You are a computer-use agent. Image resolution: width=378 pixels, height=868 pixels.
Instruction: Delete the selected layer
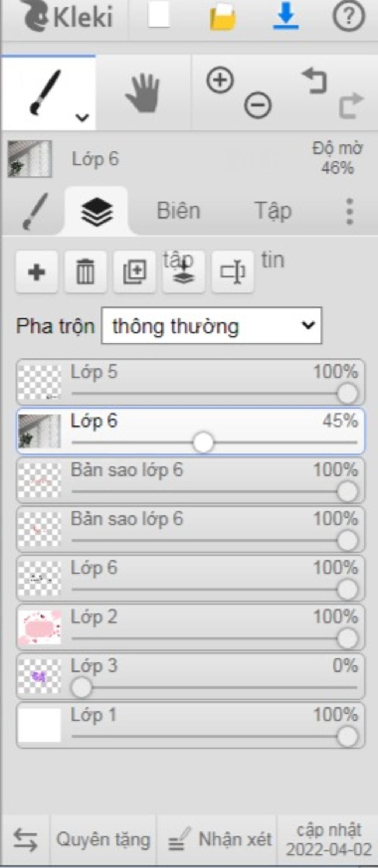pyautogui.click(x=85, y=272)
